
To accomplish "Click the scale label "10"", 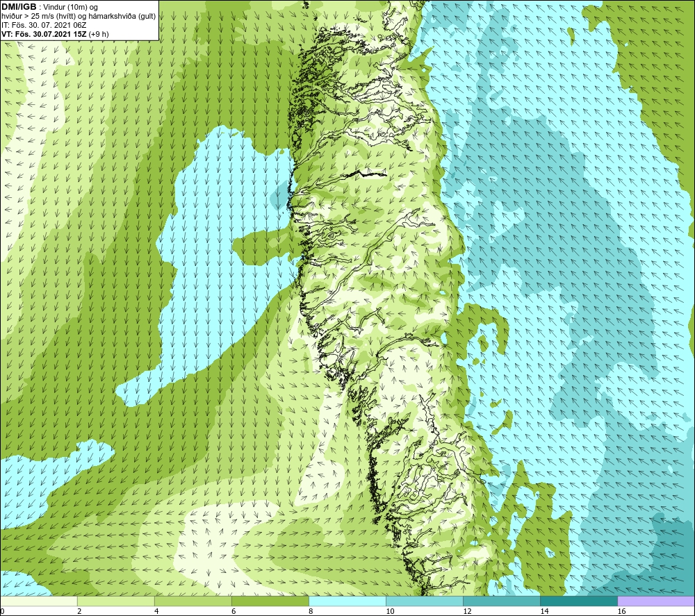I will pos(390,611).
